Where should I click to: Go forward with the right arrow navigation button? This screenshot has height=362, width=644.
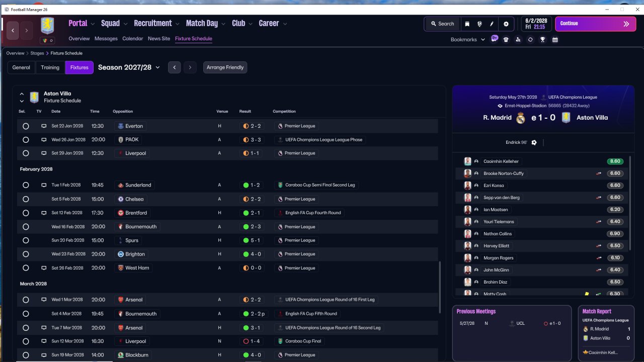tap(27, 31)
